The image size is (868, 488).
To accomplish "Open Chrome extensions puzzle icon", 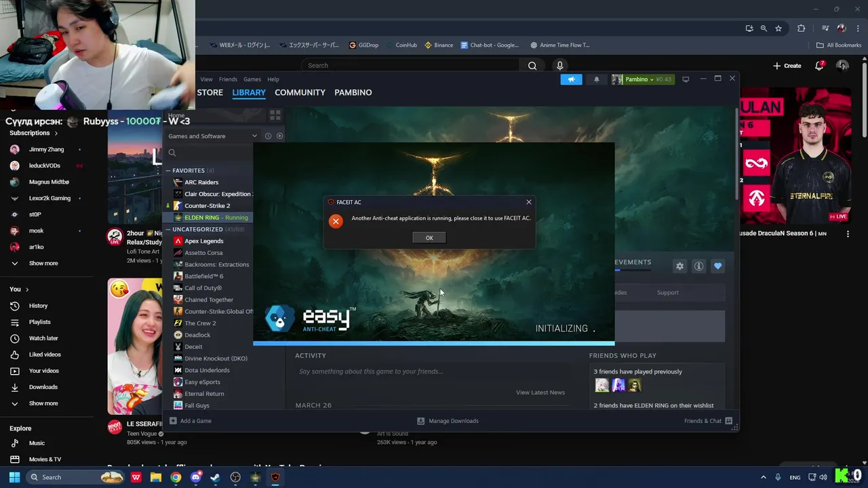I will pyautogui.click(x=802, y=28).
